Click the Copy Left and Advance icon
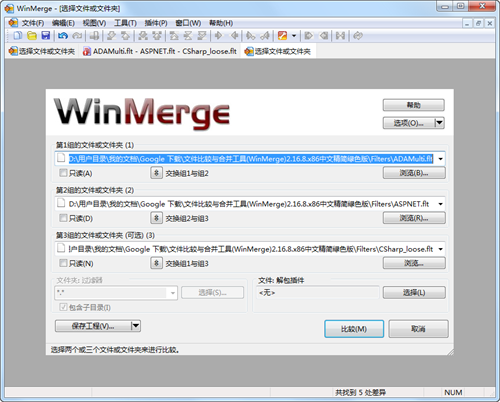500x402 pixels. 265,35
